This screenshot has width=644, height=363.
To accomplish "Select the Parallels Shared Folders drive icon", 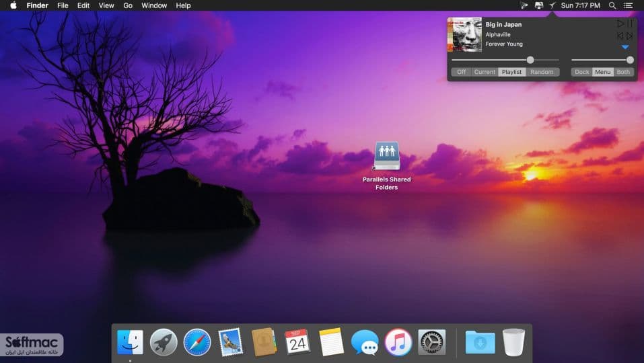I will coord(386,156).
